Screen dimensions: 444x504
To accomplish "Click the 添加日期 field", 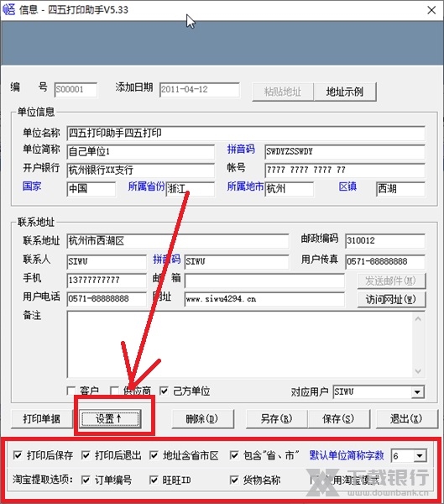I will point(200,89).
